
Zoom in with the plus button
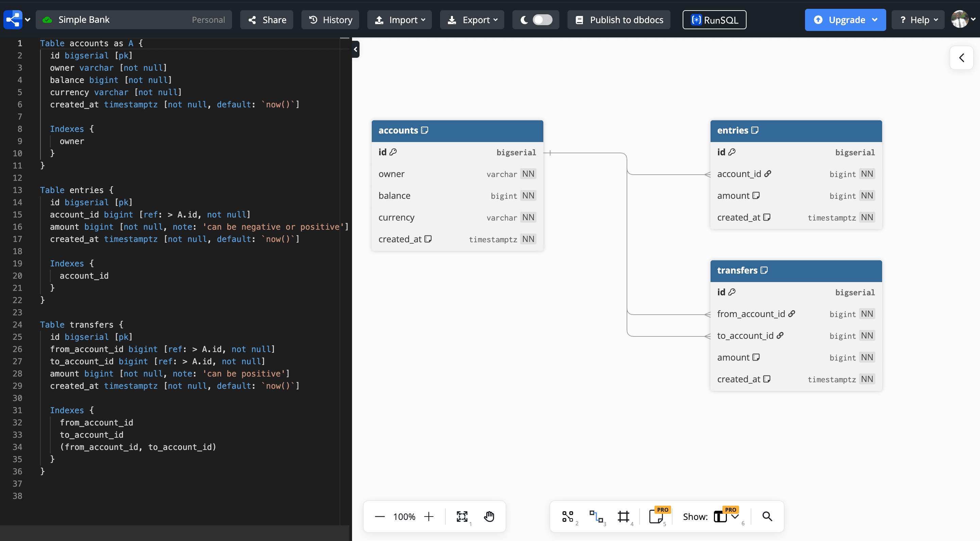(x=429, y=516)
